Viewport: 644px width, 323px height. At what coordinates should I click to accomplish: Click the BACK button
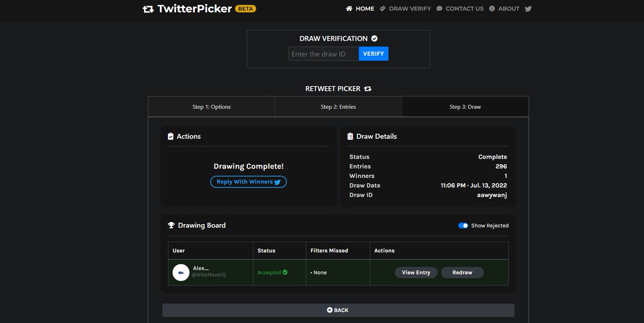point(338,310)
